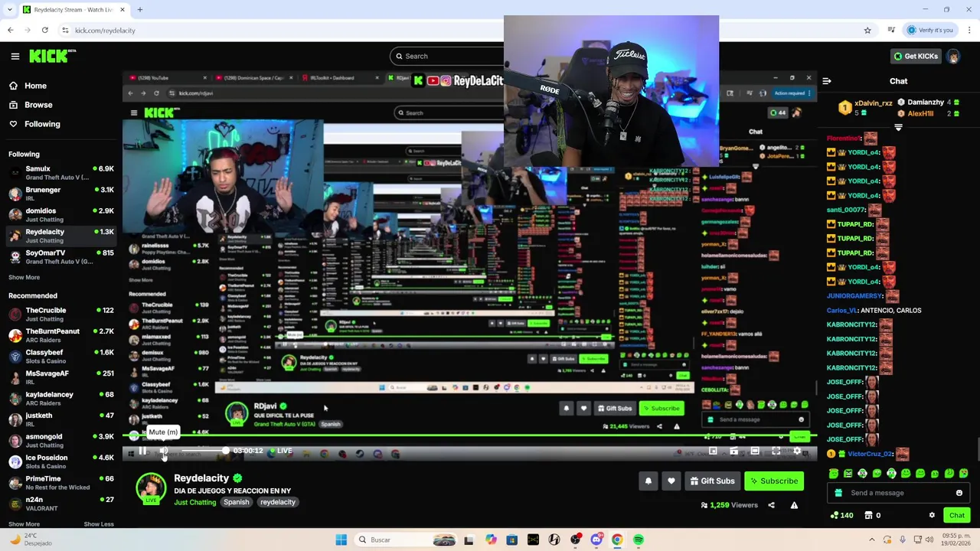The height and width of the screenshot is (551, 980).
Task: Collapse the chat panel arrow
Action: 827,80
